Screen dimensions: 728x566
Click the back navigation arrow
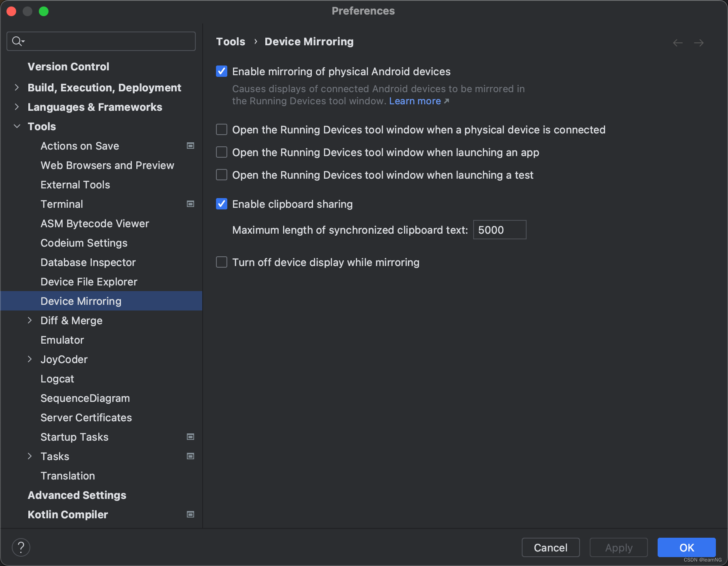(678, 43)
